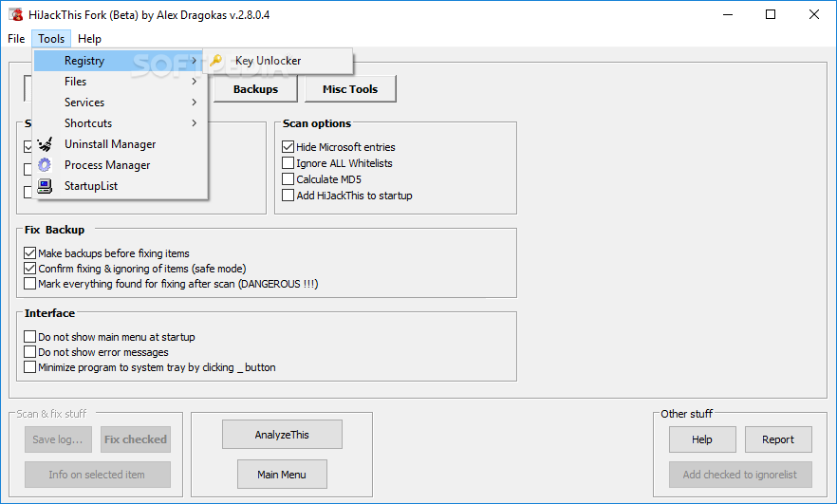Close the Tools menu in menu bar
This screenshot has height=504, width=837.
51,38
